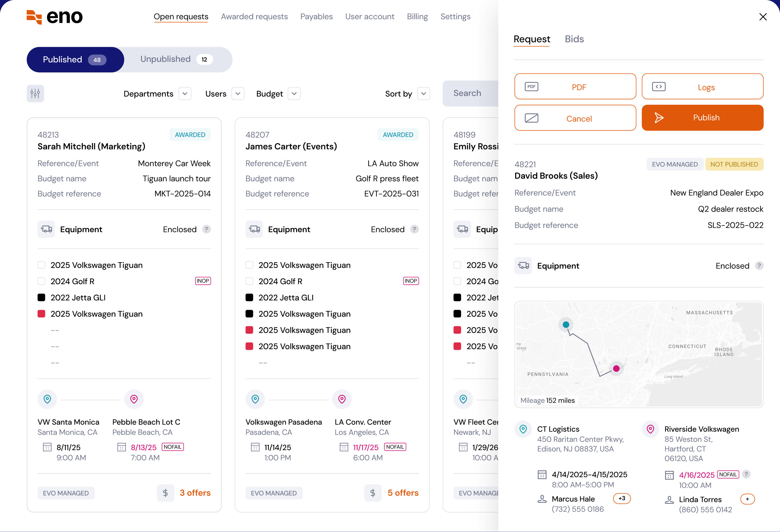Toggle last red Tiguan in request 48207

click(249, 346)
